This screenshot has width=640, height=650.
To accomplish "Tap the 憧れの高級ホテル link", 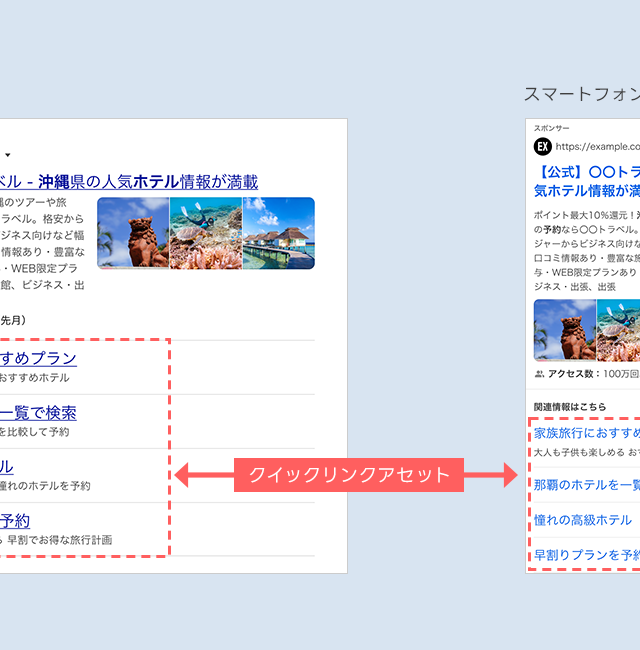I will pos(583,520).
